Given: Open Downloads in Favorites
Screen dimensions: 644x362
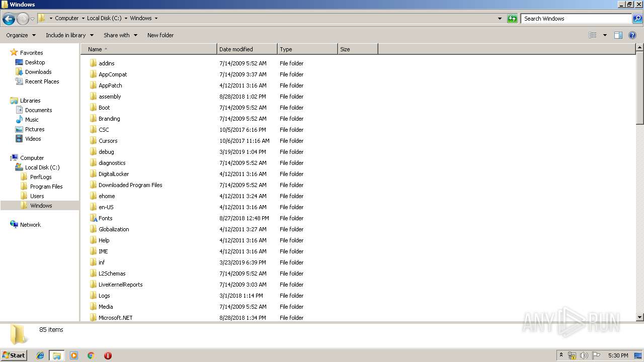Looking at the screenshot, I should point(38,72).
